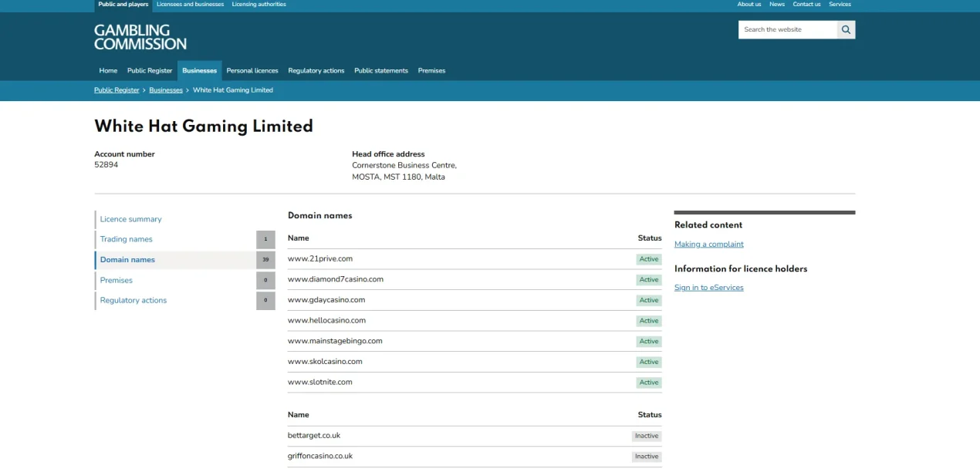Image resolution: width=980 pixels, height=469 pixels.
Task: Select www.skolcasino.com domain row
Action: click(475, 362)
